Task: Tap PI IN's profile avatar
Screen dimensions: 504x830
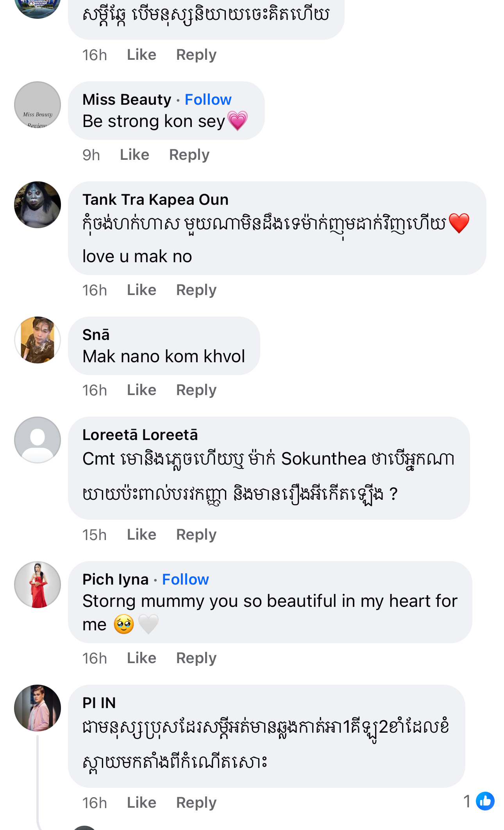Action: pos(38,708)
